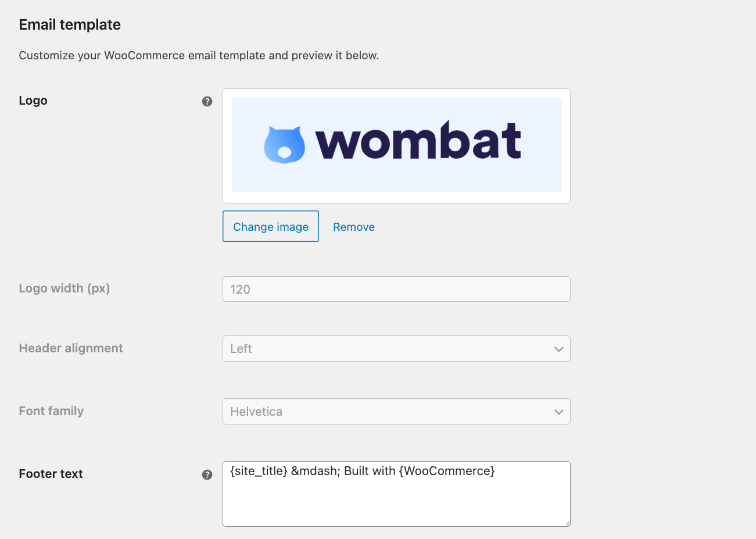Click the Email template section heading
Screen dimensions: 756x539
pos(70,24)
